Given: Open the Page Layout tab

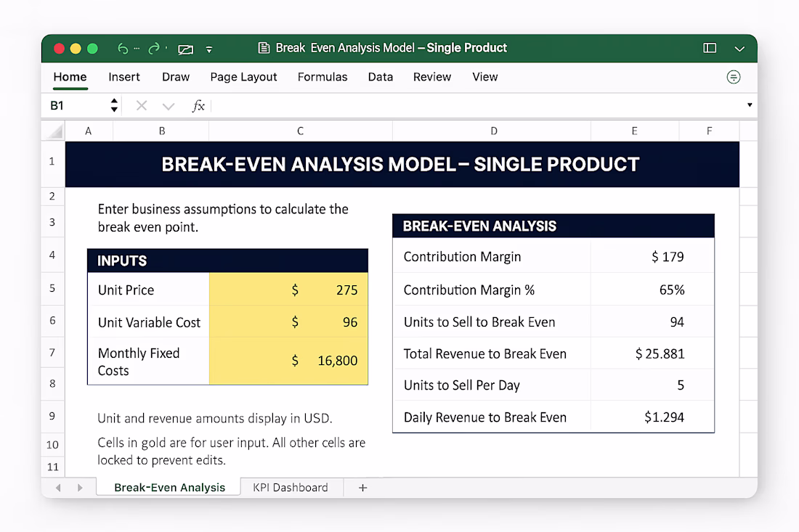Looking at the screenshot, I should tap(243, 77).
